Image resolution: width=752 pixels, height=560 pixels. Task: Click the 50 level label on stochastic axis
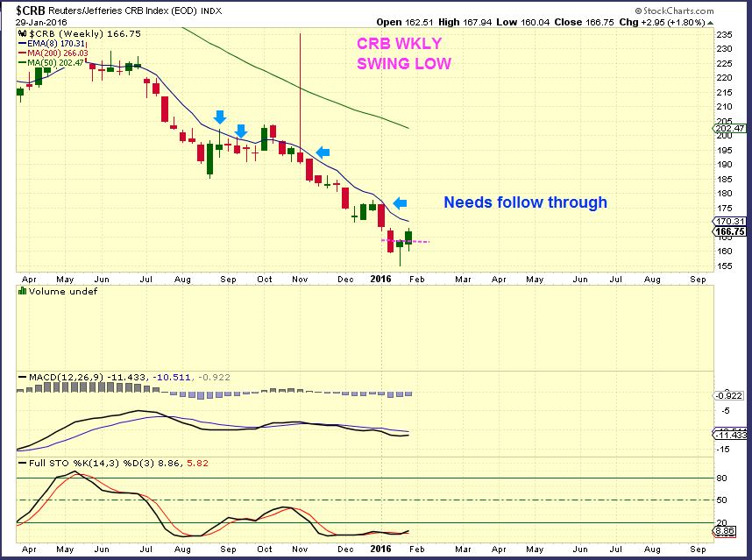pos(722,500)
